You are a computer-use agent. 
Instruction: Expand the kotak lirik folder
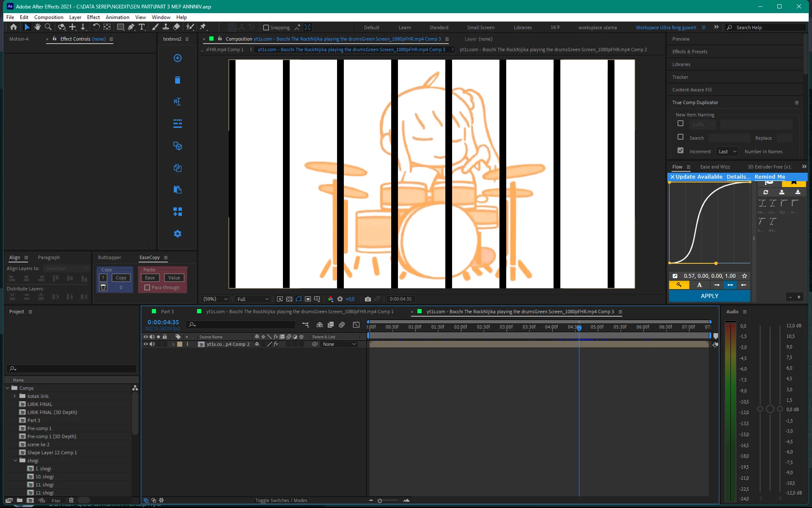point(15,396)
